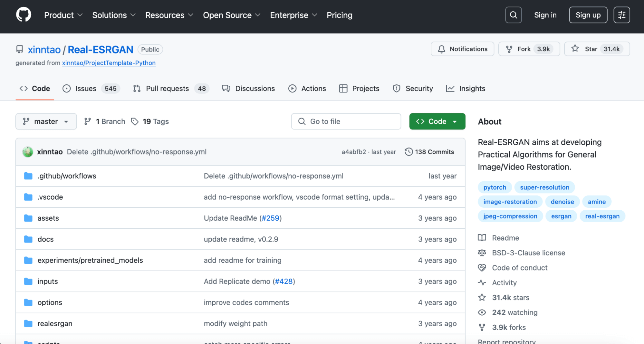Viewport: 644px width, 344px height.
Task: Click the tag icon next to 19 Tags
Action: pyautogui.click(x=135, y=121)
